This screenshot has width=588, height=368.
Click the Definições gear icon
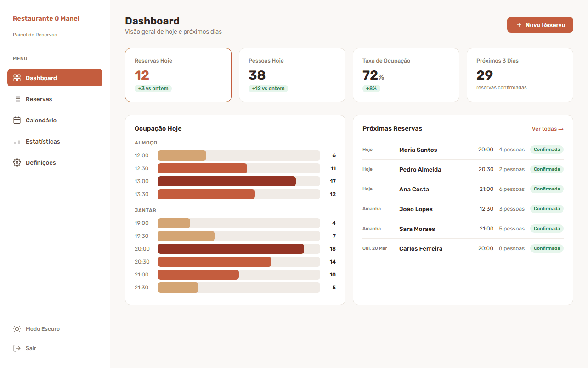point(17,162)
